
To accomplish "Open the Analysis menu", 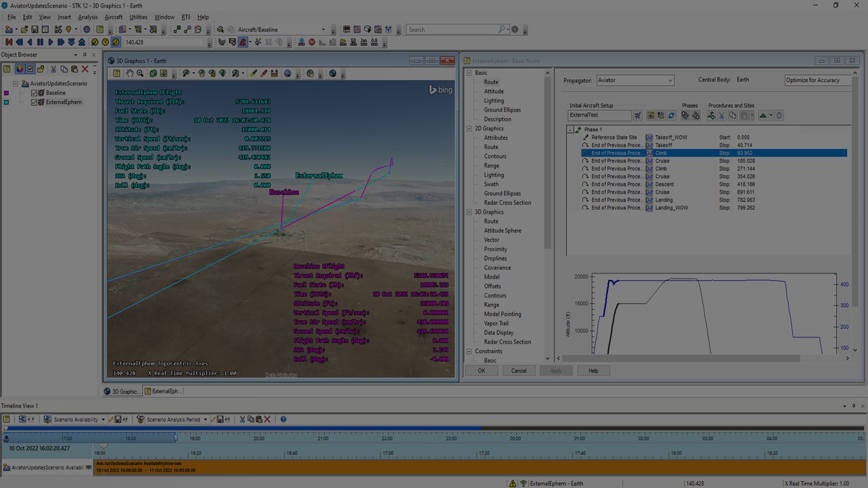I will [87, 17].
